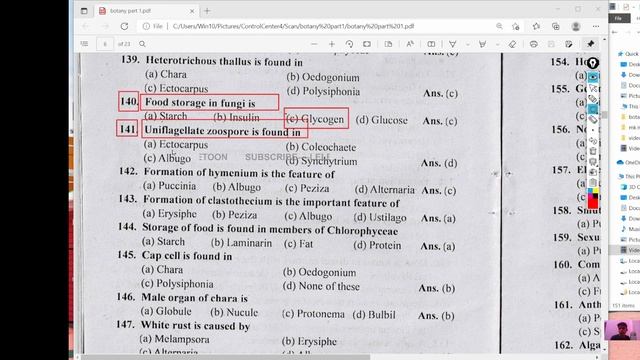This screenshot has height=360, width=640.
Task: Select the Highlight tool
Action: [x=482, y=44]
